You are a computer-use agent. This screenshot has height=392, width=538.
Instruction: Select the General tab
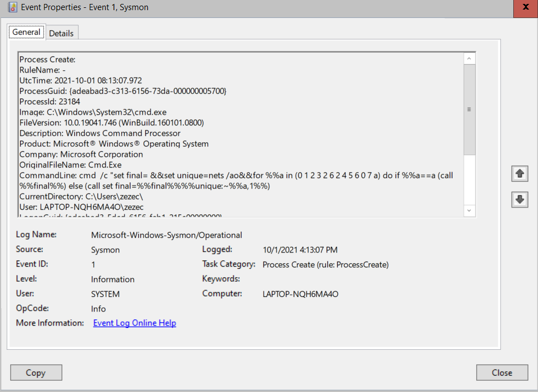coord(26,32)
